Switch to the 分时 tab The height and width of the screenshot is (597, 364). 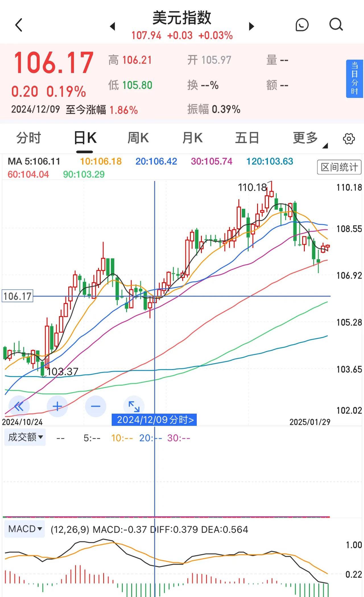(x=28, y=138)
